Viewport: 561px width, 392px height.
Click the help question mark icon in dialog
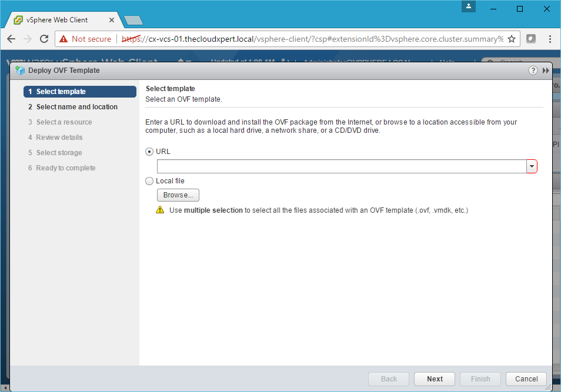[x=533, y=71]
